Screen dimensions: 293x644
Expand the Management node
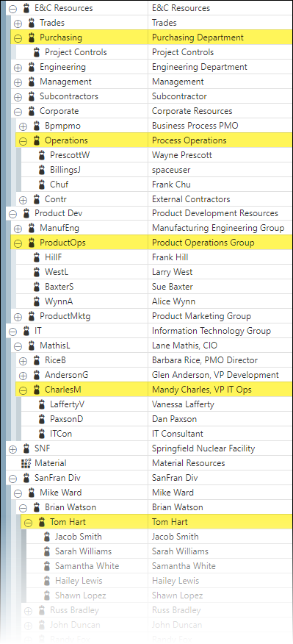(x=18, y=82)
